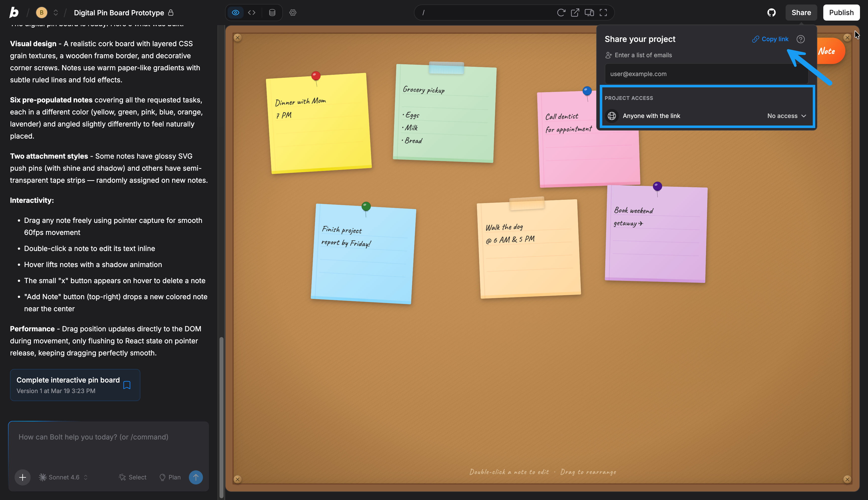Viewport: 868px width, 500px height.
Task: Expand the workspace switcher chevrons
Action: pyautogui.click(x=56, y=13)
